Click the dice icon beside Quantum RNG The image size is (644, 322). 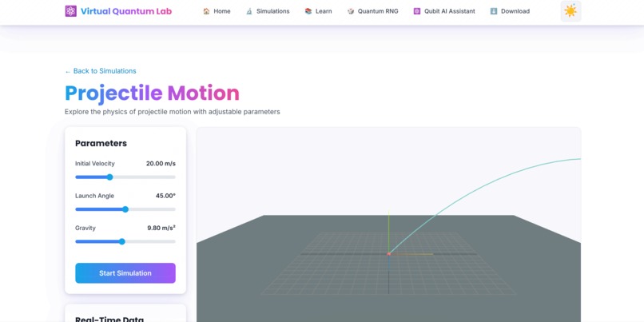tap(350, 11)
